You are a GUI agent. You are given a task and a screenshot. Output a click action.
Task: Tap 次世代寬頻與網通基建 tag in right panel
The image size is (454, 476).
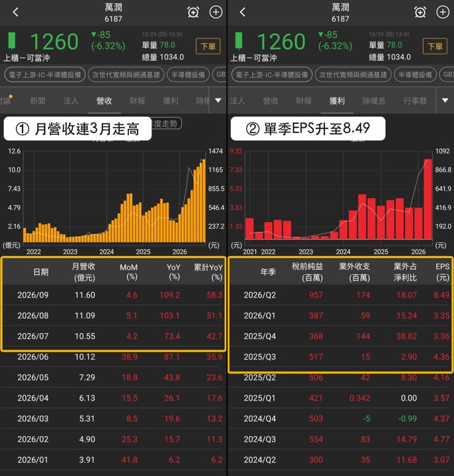(x=353, y=75)
